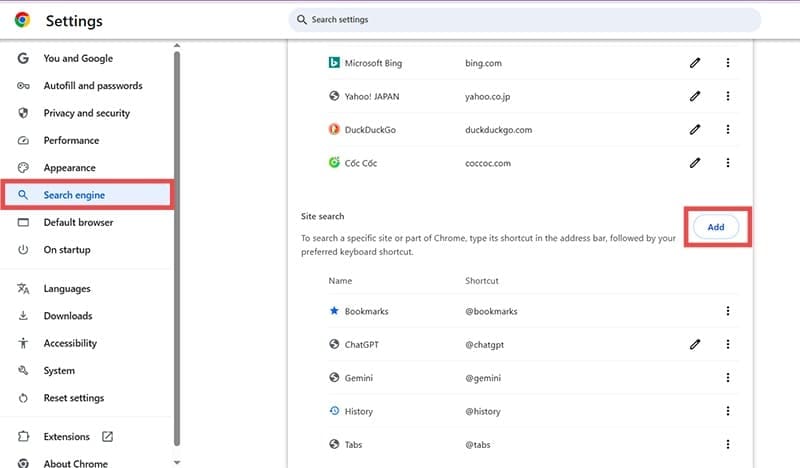Click the @gemini shortcut text
The height and width of the screenshot is (468, 800).
483,378
